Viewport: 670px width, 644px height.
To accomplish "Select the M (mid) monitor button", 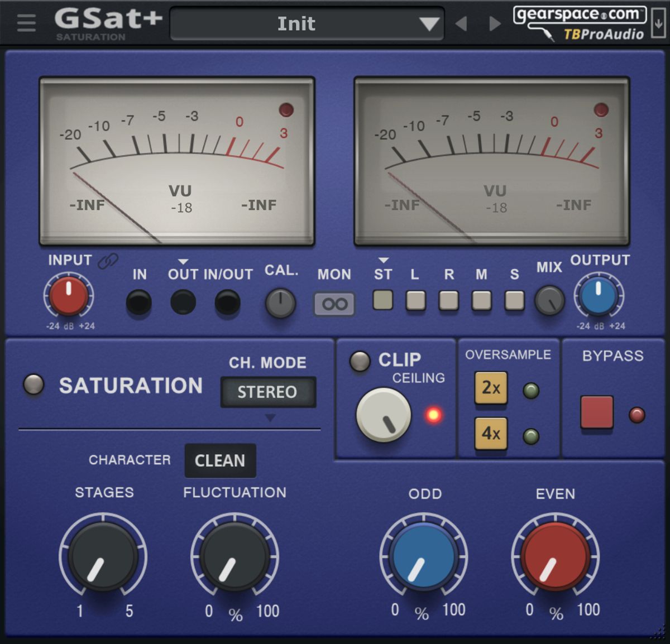I will (481, 300).
